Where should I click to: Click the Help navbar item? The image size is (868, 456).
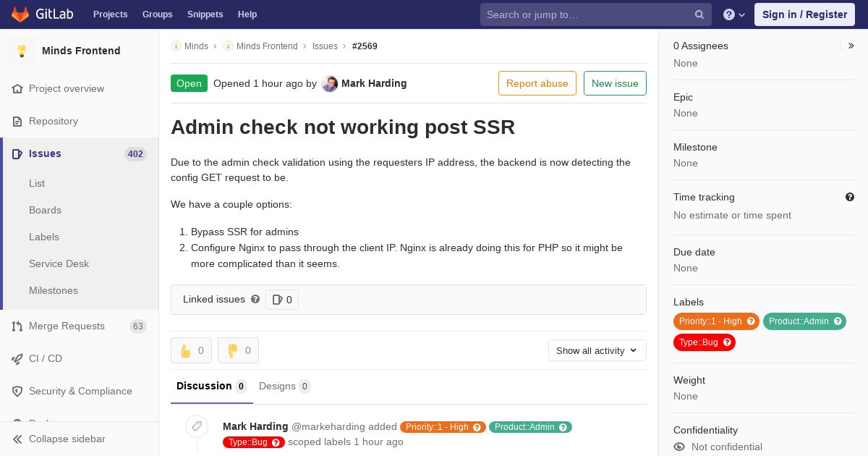pyautogui.click(x=247, y=14)
